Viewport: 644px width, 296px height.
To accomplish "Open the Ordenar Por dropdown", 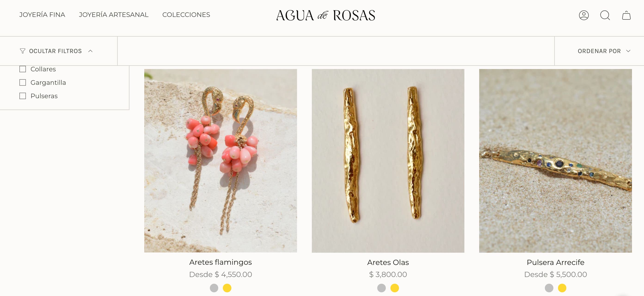I will pos(604,51).
